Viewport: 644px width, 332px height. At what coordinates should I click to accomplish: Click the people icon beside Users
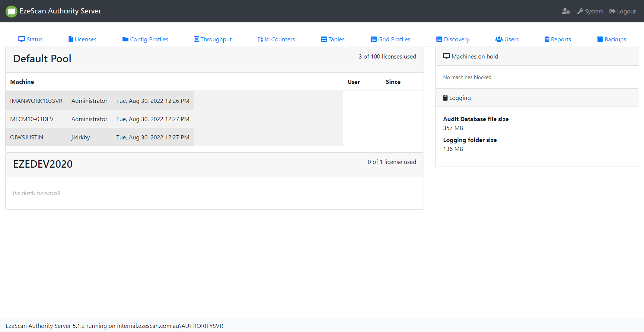tap(499, 39)
